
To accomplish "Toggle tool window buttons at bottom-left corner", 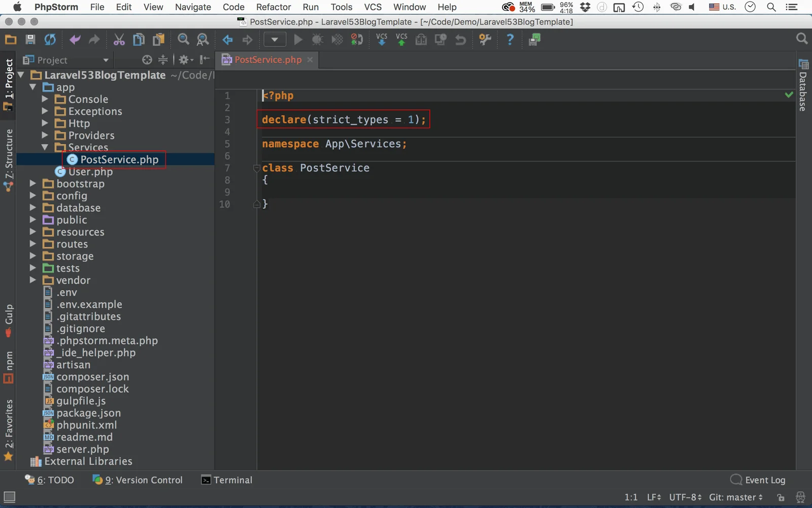I will pyautogui.click(x=9, y=497).
